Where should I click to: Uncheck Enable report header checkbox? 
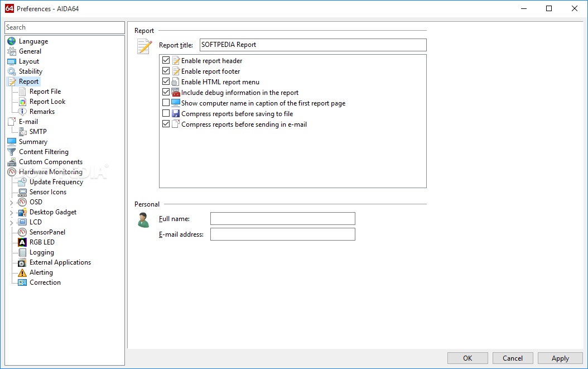166,60
